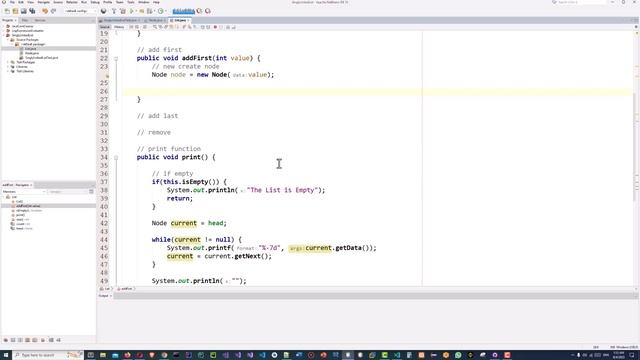The height and width of the screenshot is (360, 640).
Task: Select Source Packages in the Projects tree
Action: (27, 40)
